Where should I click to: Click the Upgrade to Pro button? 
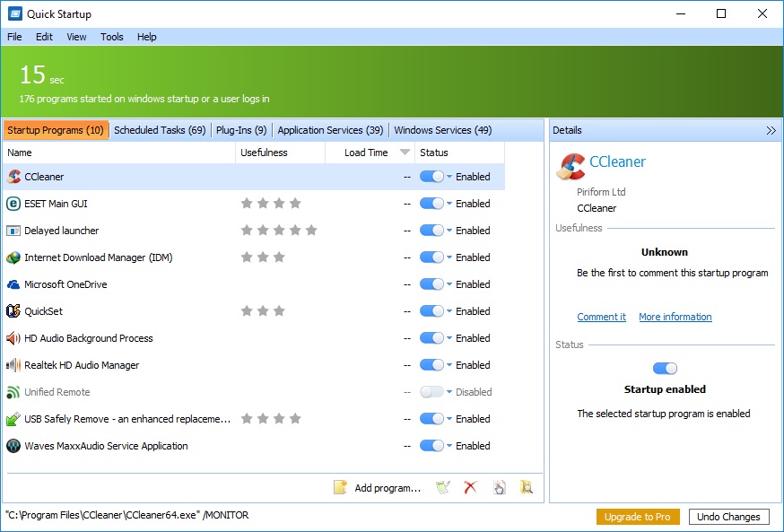[x=638, y=517]
